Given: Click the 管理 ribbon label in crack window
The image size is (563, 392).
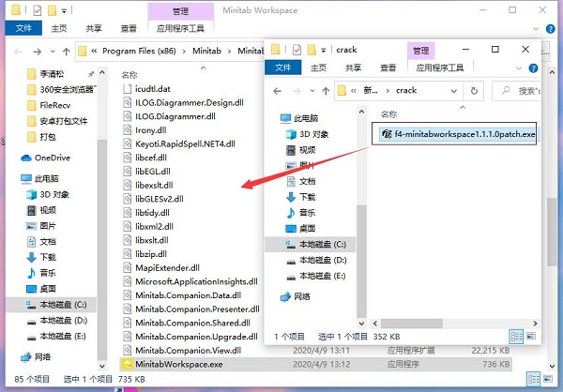Looking at the screenshot, I should [420, 51].
